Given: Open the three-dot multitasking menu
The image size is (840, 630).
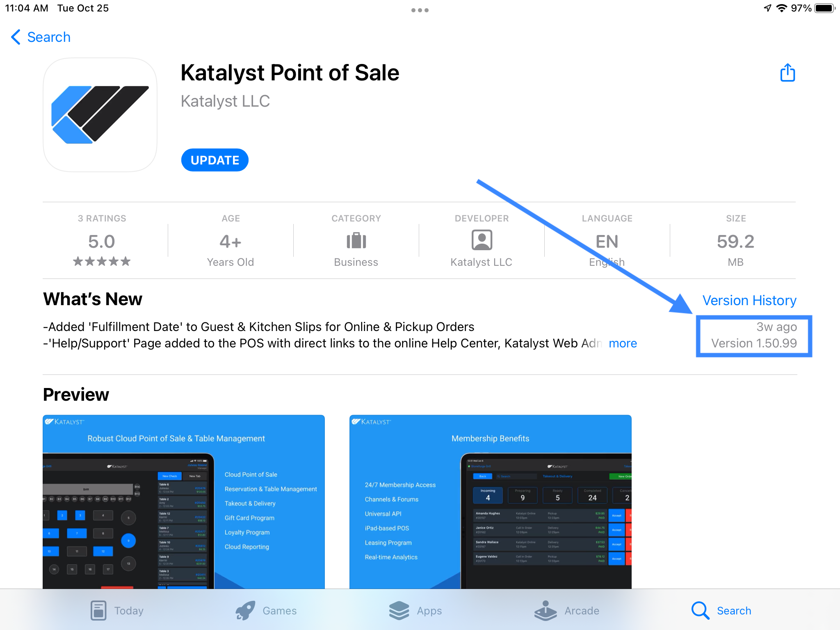Looking at the screenshot, I should coord(420,10).
